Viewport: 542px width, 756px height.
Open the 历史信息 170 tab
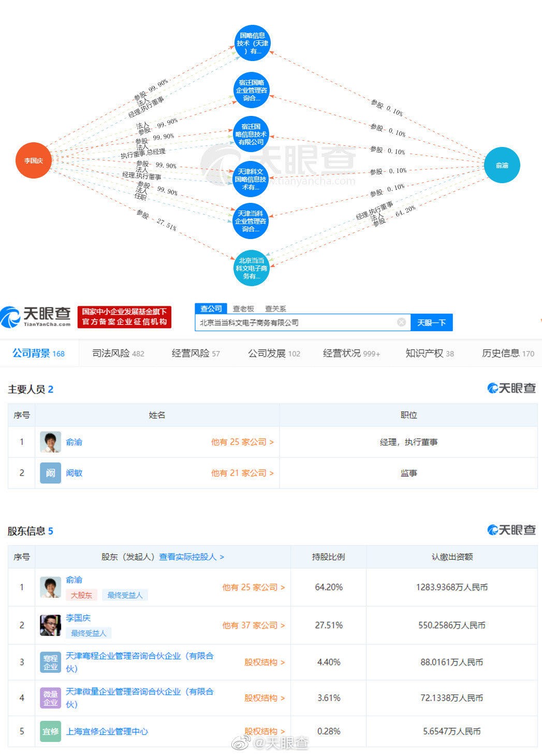coord(508,353)
